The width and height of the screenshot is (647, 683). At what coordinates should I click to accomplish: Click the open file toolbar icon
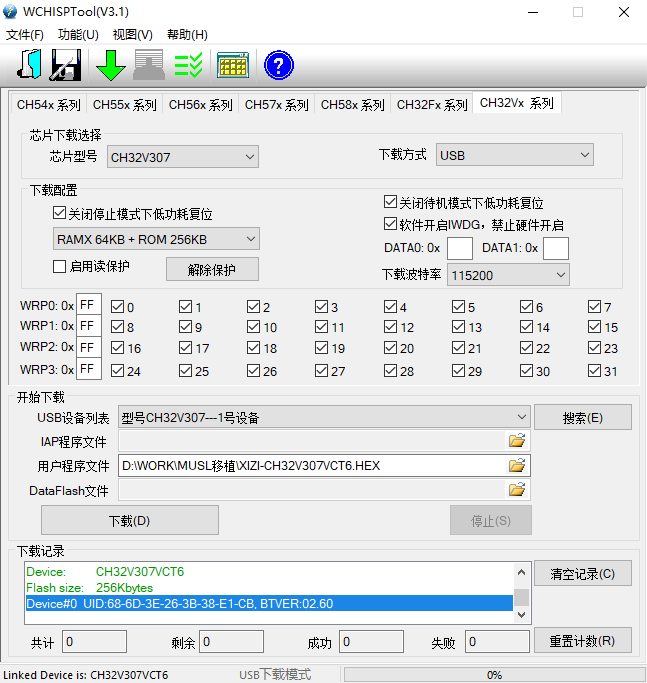[30, 64]
